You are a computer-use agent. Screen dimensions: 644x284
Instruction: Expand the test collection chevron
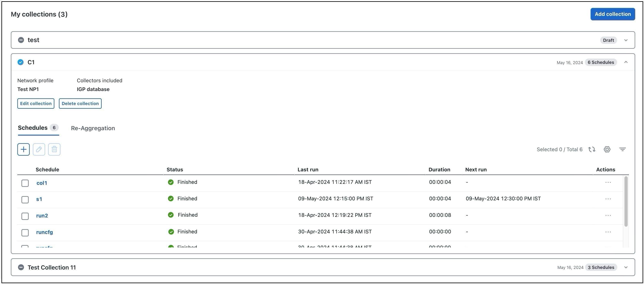click(626, 40)
